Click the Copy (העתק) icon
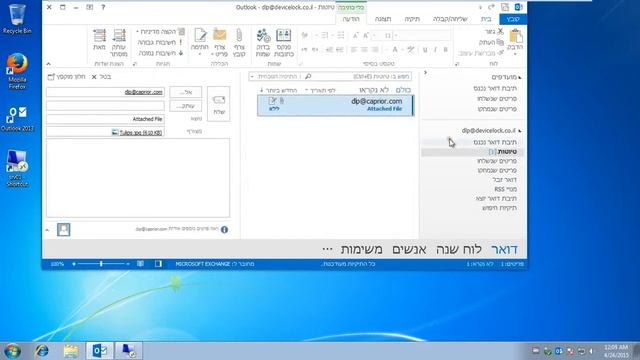 tap(500, 42)
